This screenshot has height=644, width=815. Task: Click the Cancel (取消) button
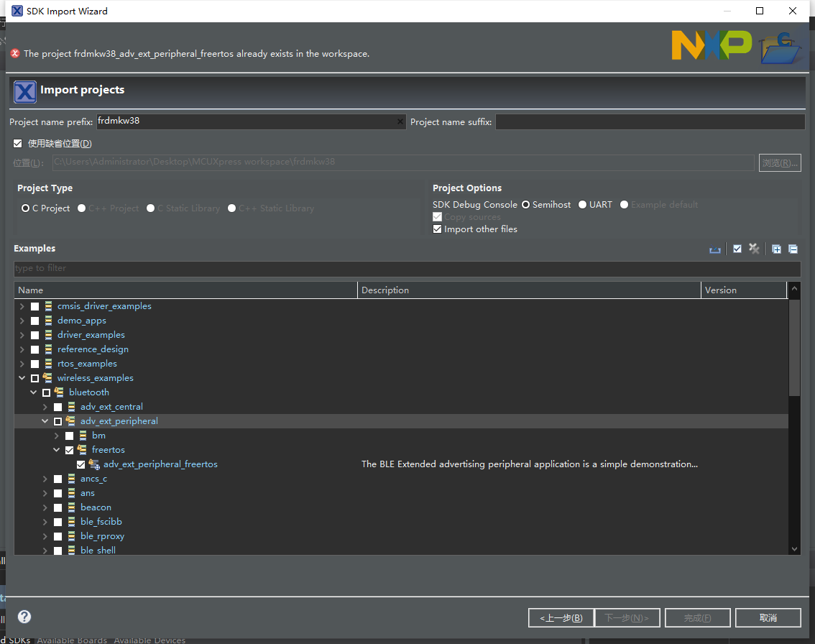pyautogui.click(x=768, y=617)
